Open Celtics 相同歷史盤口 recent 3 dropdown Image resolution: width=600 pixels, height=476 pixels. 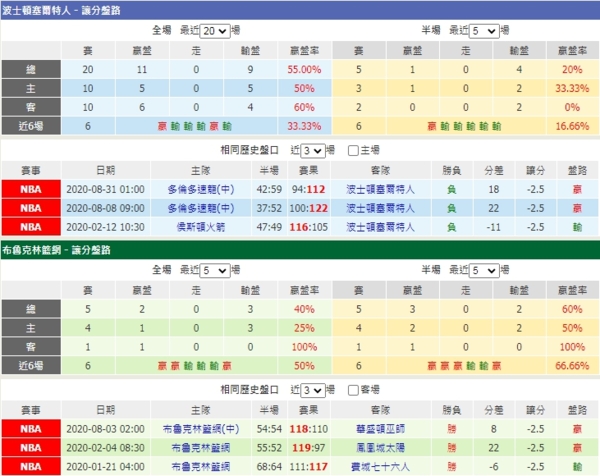point(313,151)
